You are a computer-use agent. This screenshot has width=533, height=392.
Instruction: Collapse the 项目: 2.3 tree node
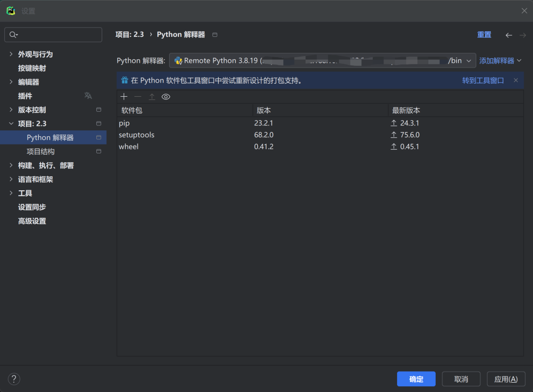click(11, 124)
